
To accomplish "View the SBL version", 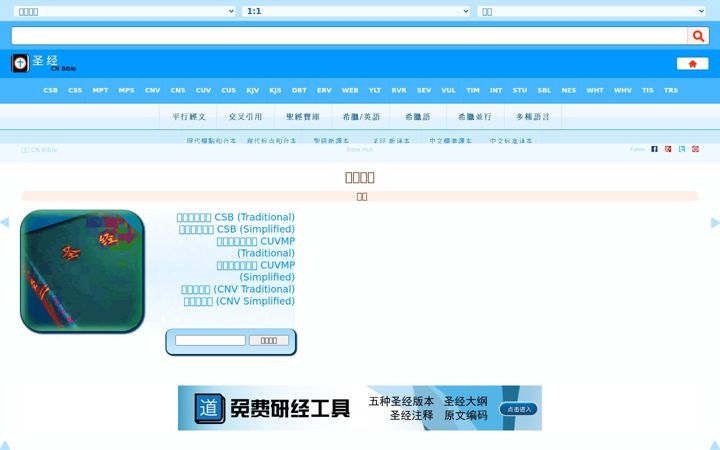I will [544, 90].
